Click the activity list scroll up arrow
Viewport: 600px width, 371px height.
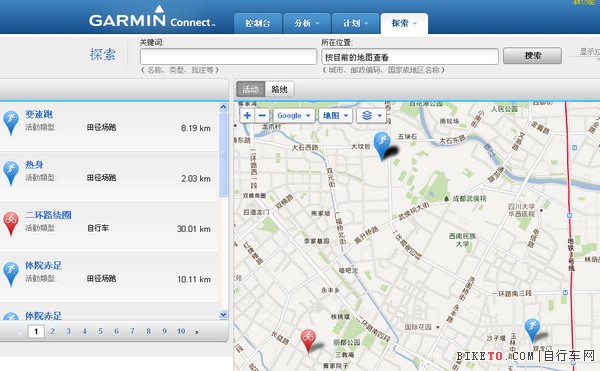pyautogui.click(x=223, y=107)
